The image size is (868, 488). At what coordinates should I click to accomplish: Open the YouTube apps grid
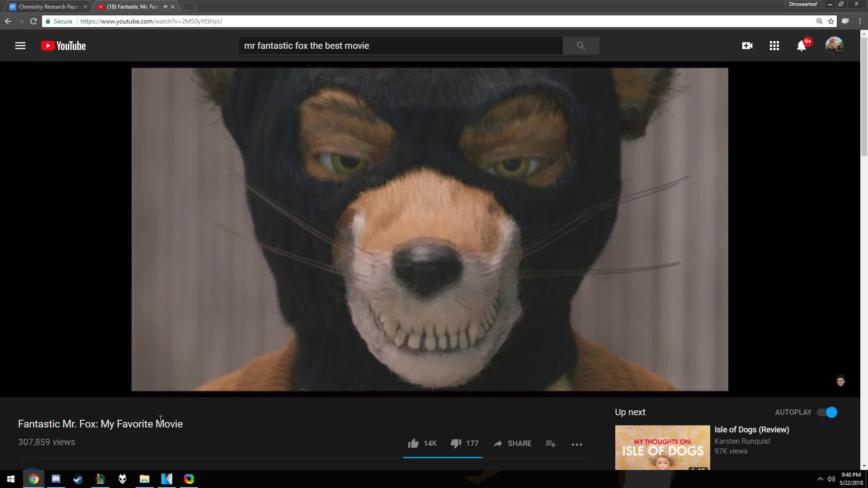(774, 46)
